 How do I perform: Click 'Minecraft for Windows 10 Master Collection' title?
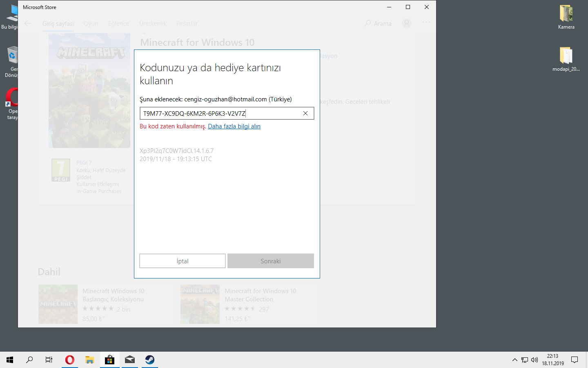point(260,295)
